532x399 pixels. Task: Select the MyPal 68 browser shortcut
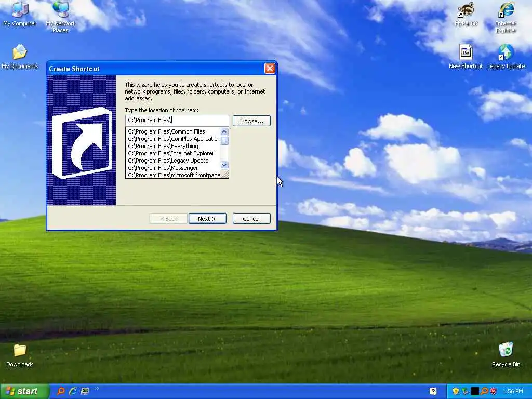[x=466, y=14]
